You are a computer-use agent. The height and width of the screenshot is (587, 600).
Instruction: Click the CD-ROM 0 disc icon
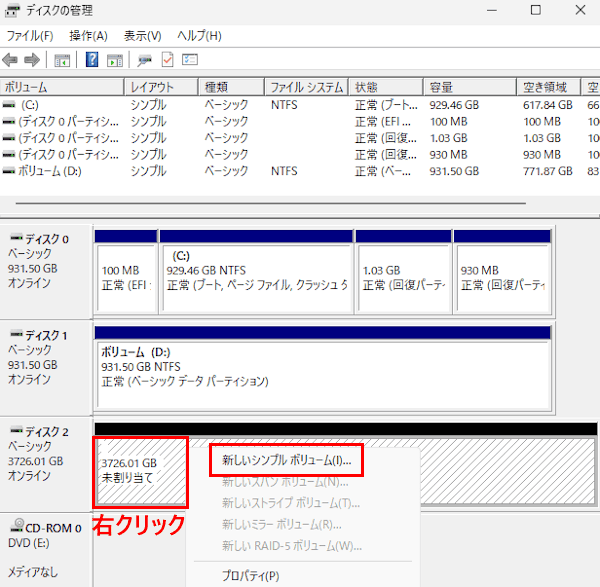tap(17, 525)
